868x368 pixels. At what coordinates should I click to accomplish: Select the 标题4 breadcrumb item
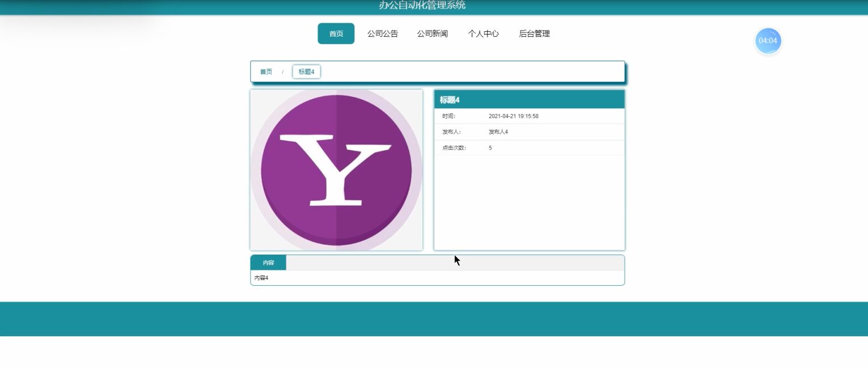[x=306, y=71]
